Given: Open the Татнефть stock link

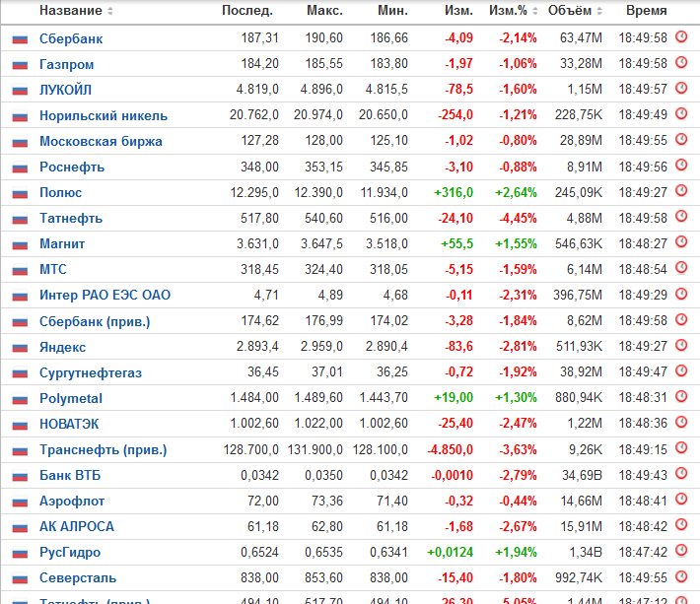Looking at the screenshot, I should 71,219.
